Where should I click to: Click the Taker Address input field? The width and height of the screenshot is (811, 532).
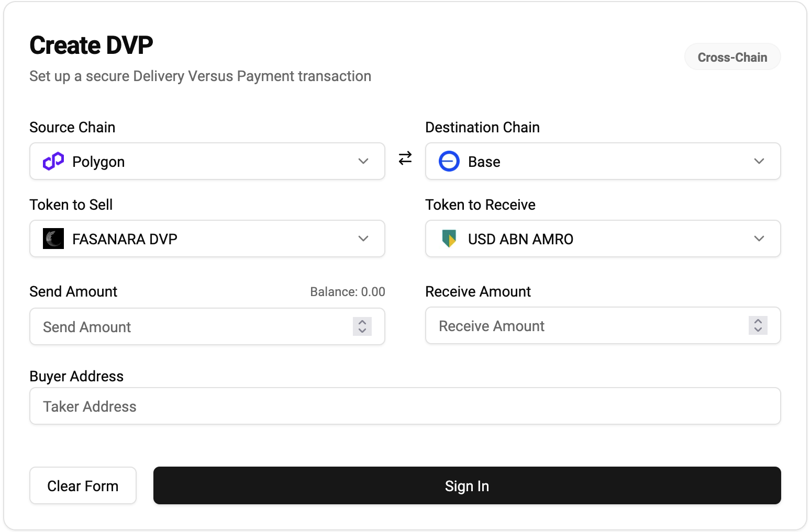pyautogui.click(x=405, y=406)
